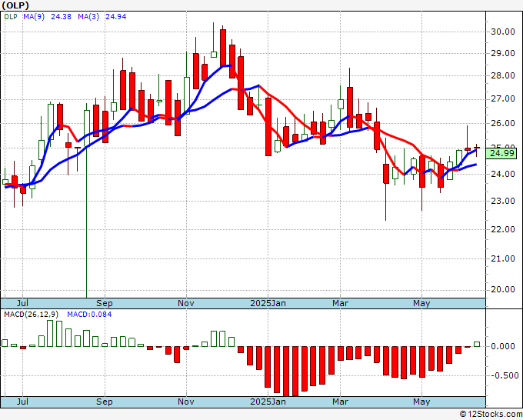
Task: Click May on the price chart time axis
Action: (x=421, y=303)
